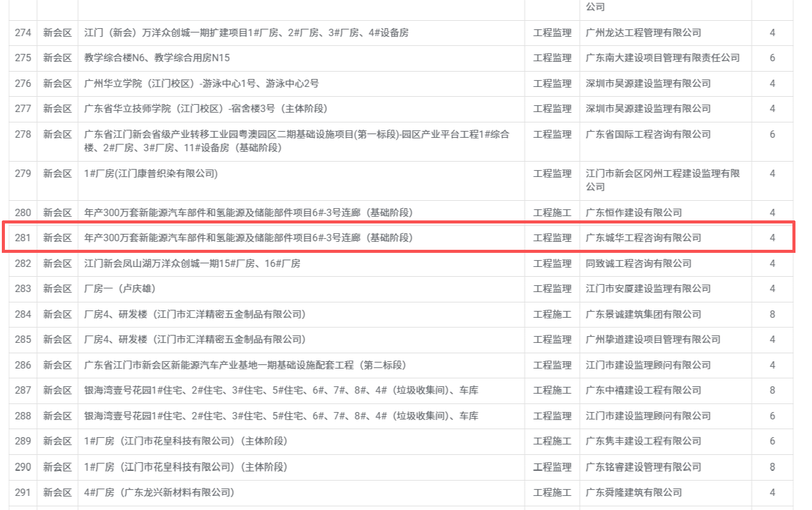Click company 广东铭睿建设管理有限公司
This screenshot has height=510, width=812.
point(643,467)
